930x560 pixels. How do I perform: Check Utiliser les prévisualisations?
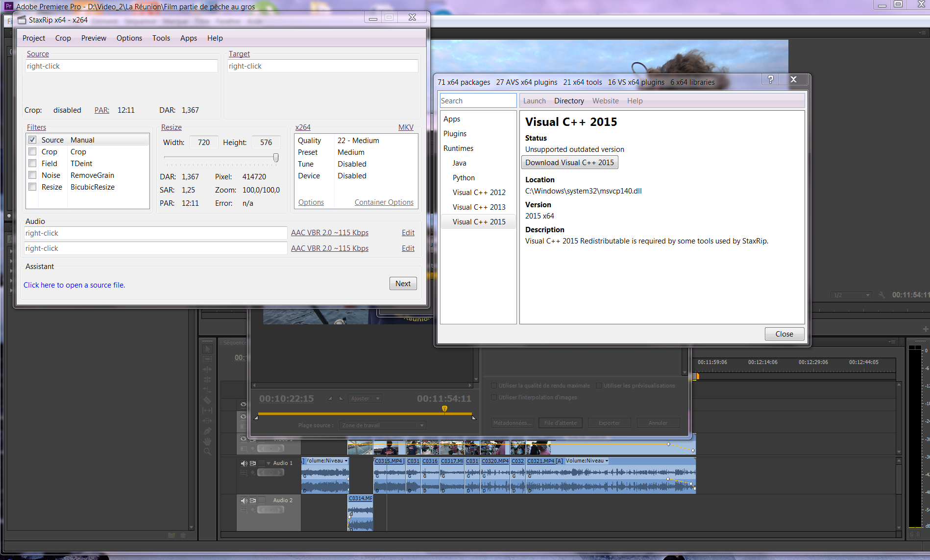pyautogui.click(x=599, y=386)
